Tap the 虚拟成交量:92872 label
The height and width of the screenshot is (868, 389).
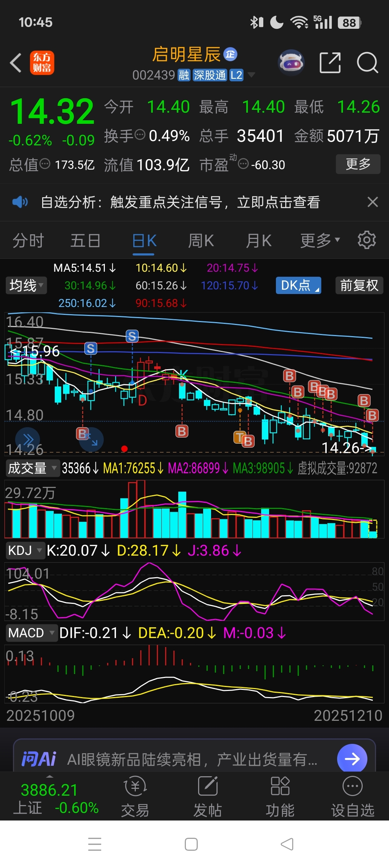pos(337,468)
